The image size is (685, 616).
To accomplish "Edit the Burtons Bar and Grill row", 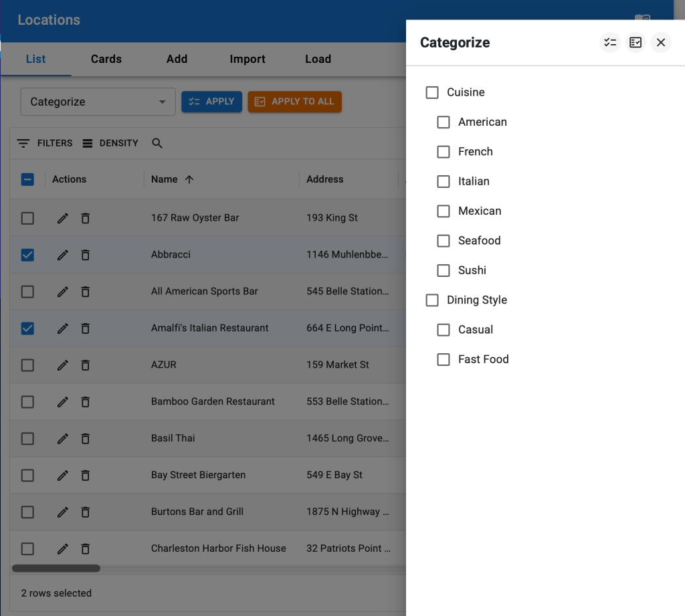I will tap(62, 512).
